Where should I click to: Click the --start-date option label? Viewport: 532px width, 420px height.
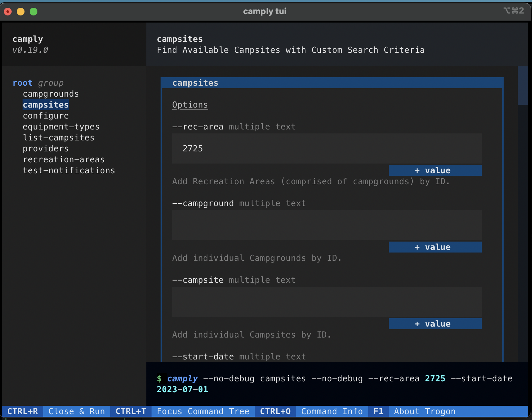tap(203, 357)
